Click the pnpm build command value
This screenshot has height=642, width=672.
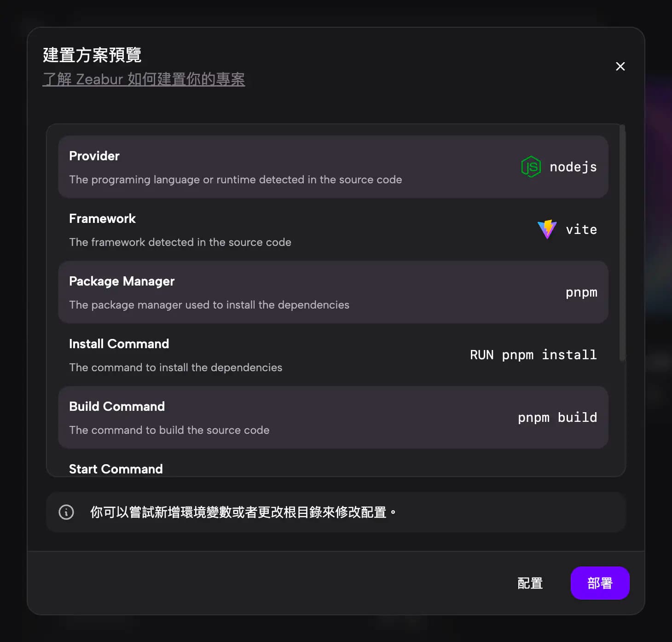coord(557,417)
